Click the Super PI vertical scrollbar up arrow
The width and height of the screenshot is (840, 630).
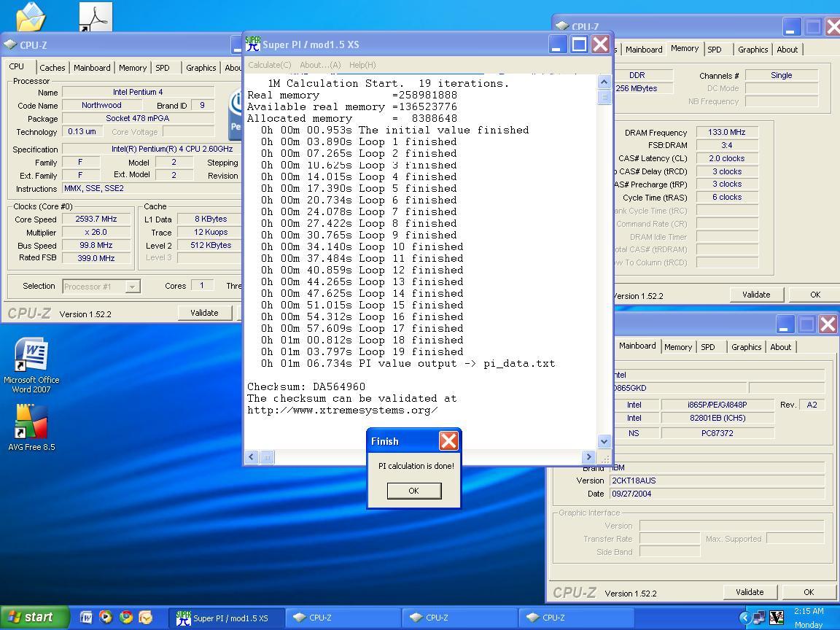pos(604,82)
